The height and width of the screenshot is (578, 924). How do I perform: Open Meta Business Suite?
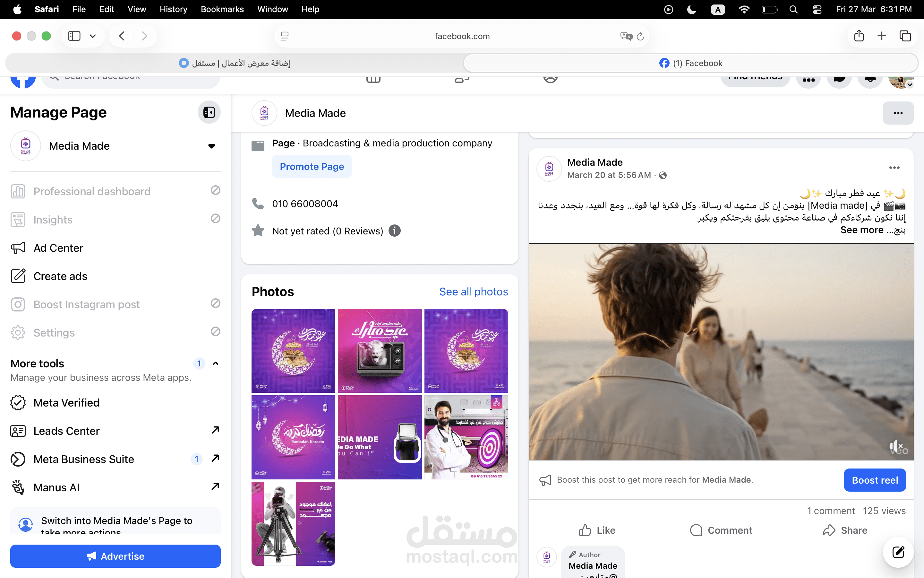tap(115, 460)
